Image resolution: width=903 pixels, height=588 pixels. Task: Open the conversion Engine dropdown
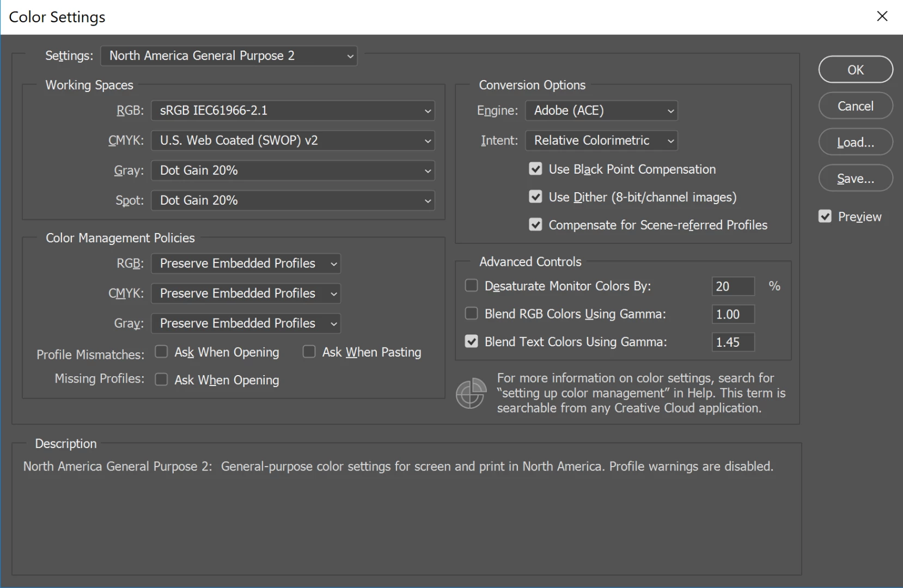tap(601, 111)
